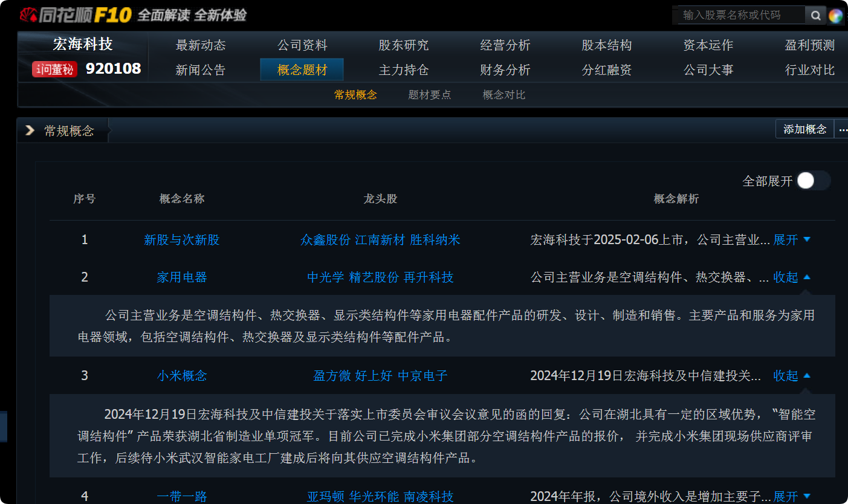Open leading stock 中京电子
Viewport: 848px width, 504px height.
click(422, 376)
